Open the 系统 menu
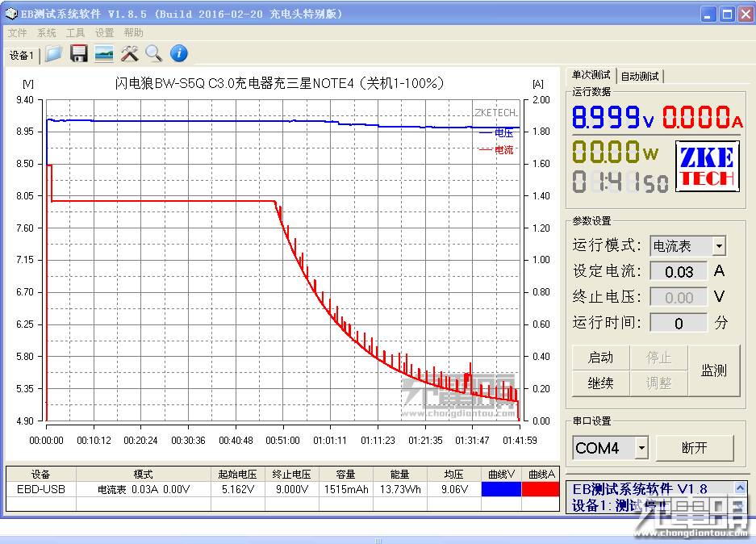This screenshot has height=544, width=756. coord(46,33)
